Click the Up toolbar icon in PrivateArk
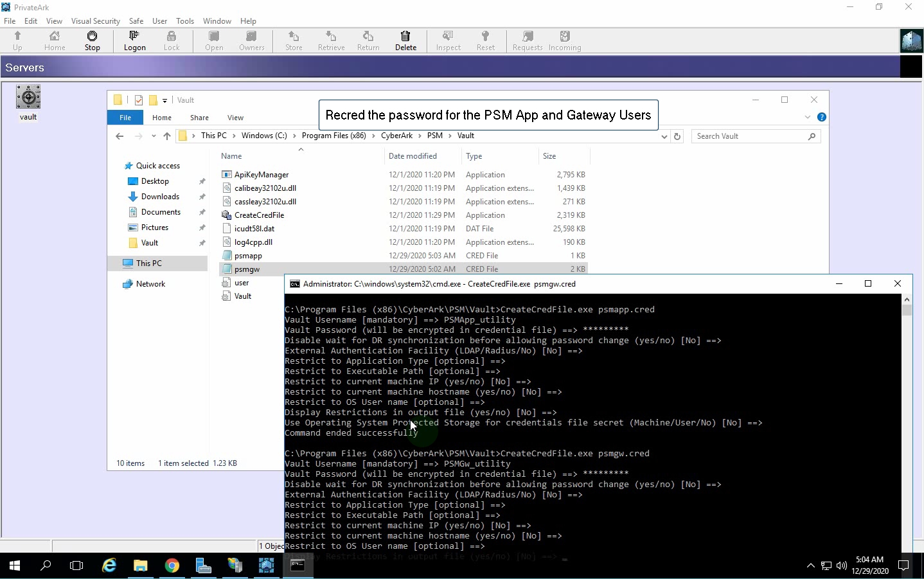The image size is (924, 579). [17, 41]
